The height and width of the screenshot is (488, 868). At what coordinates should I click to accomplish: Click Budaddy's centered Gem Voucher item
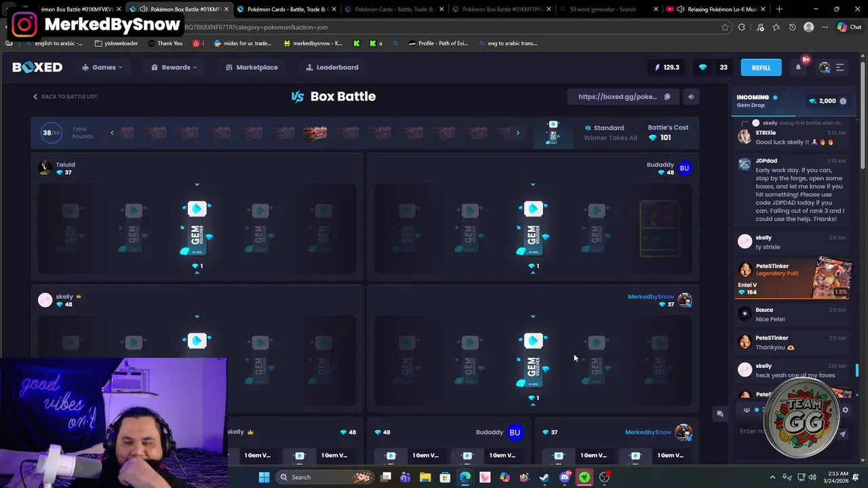[x=533, y=228]
